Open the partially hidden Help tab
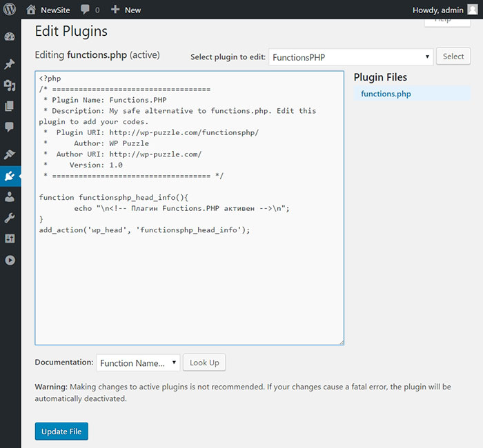The image size is (483, 448). click(x=447, y=23)
